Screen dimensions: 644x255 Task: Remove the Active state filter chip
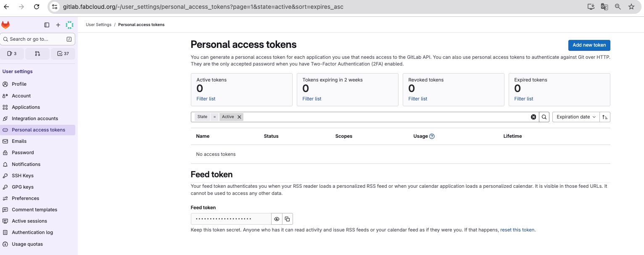pos(239,117)
